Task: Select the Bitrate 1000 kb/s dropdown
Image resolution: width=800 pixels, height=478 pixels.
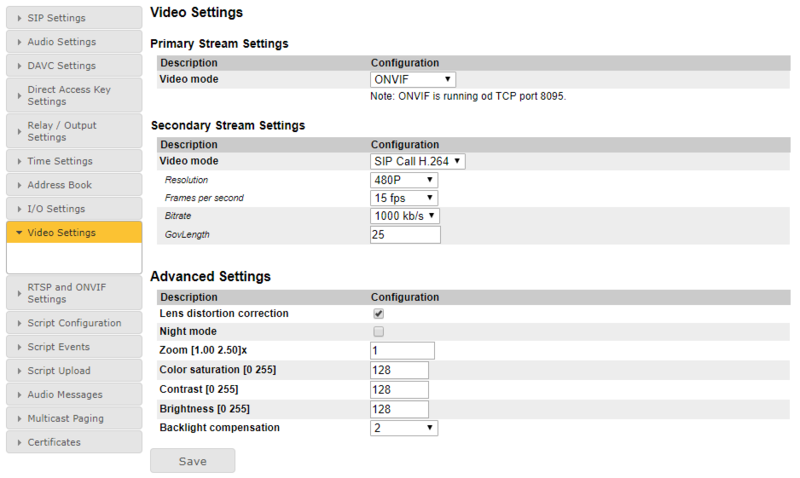Action: point(405,216)
